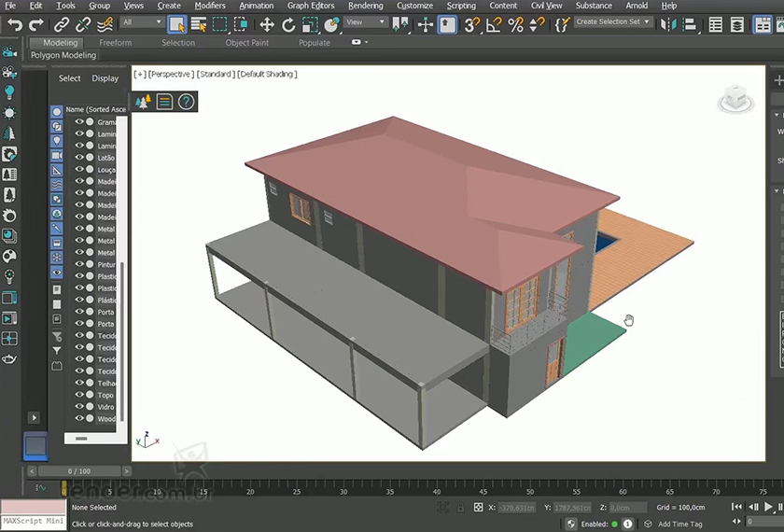Screen dimensions: 784x532
Task: Open the Rendering menu
Action: (365, 6)
